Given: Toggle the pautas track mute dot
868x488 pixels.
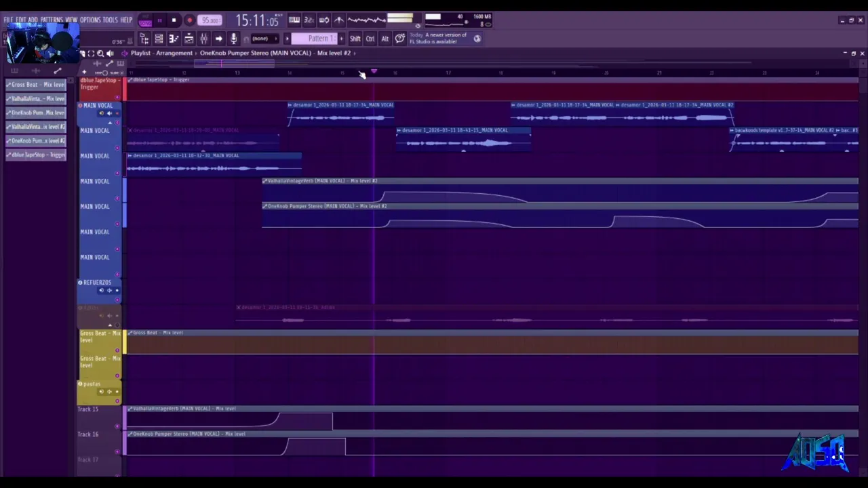Looking at the screenshot, I should click(117, 401).
